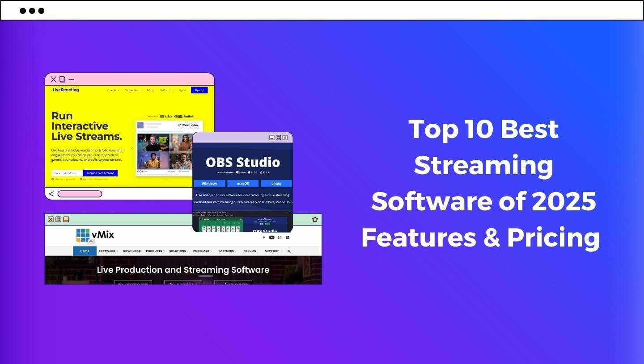Viewport: 644px width, 364px height.
Task: Click the YouTube icon on LiveReacting page
Action: (x=163, y=116)
